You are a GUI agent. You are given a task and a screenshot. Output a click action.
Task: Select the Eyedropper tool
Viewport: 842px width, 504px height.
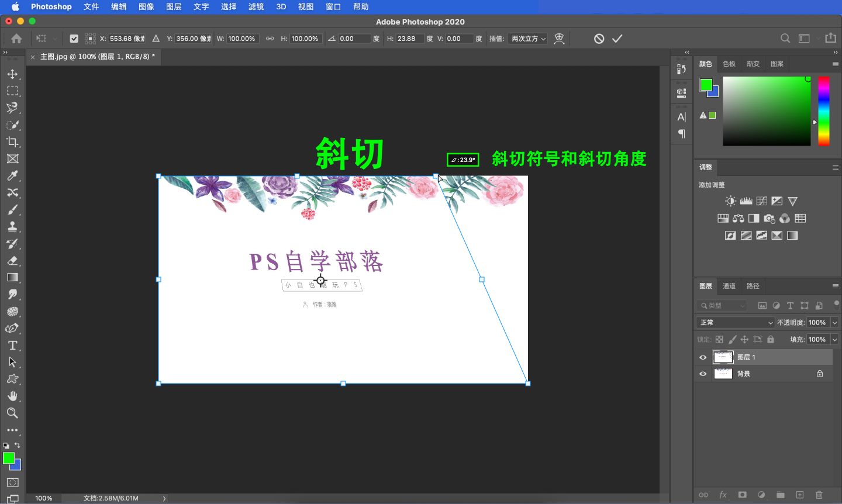[x=12, y=175]
